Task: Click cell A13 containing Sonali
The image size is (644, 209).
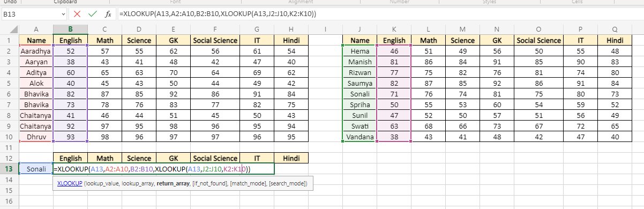Action: pos(36,169)
